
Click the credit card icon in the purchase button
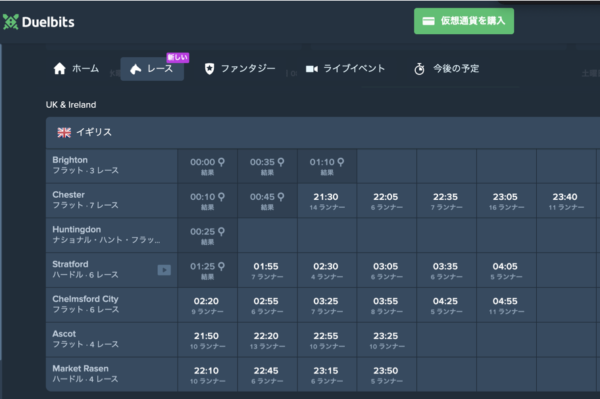tap(429, 21)
